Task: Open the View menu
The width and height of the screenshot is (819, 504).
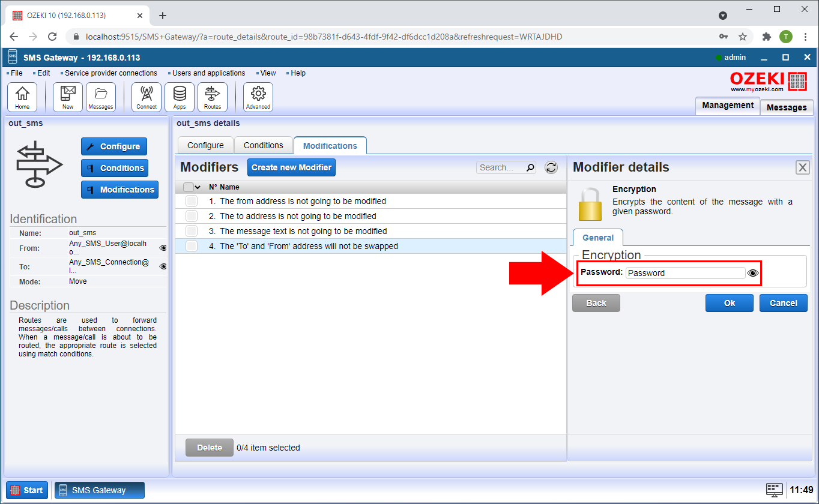Action: click(268, 73)
